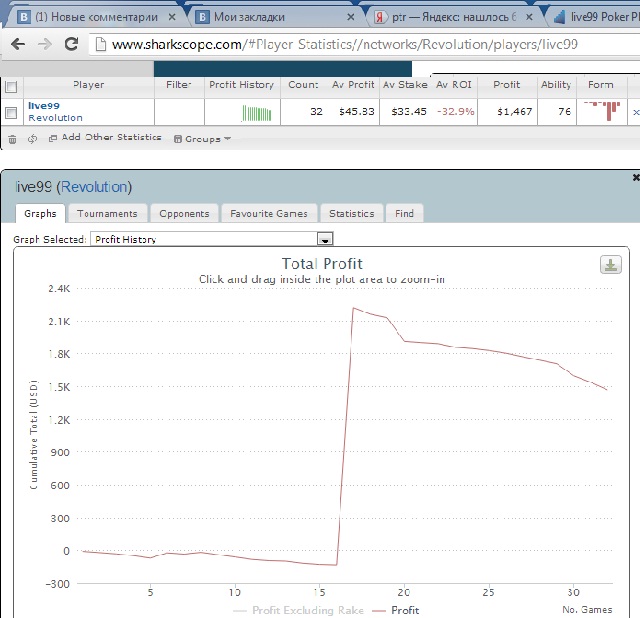The height and width of the screenshot is (618, 640).
Task: Click the '-32.9%' Av ROI value
Action: 456,111
